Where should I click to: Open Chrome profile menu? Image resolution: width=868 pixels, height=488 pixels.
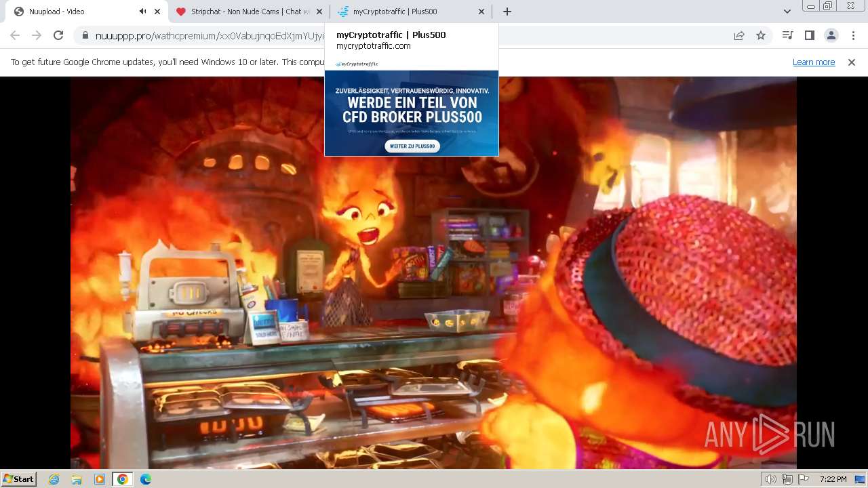(831, 35)
